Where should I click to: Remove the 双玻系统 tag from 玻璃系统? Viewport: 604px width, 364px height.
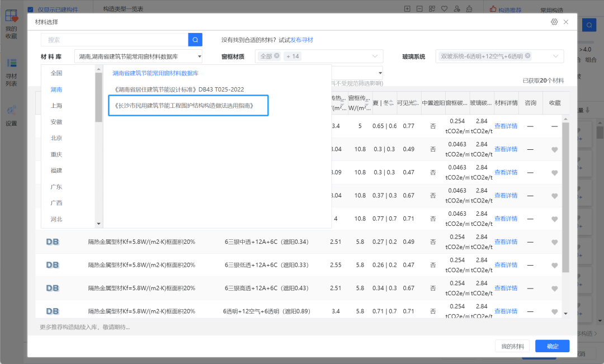(x=527, y=56)
